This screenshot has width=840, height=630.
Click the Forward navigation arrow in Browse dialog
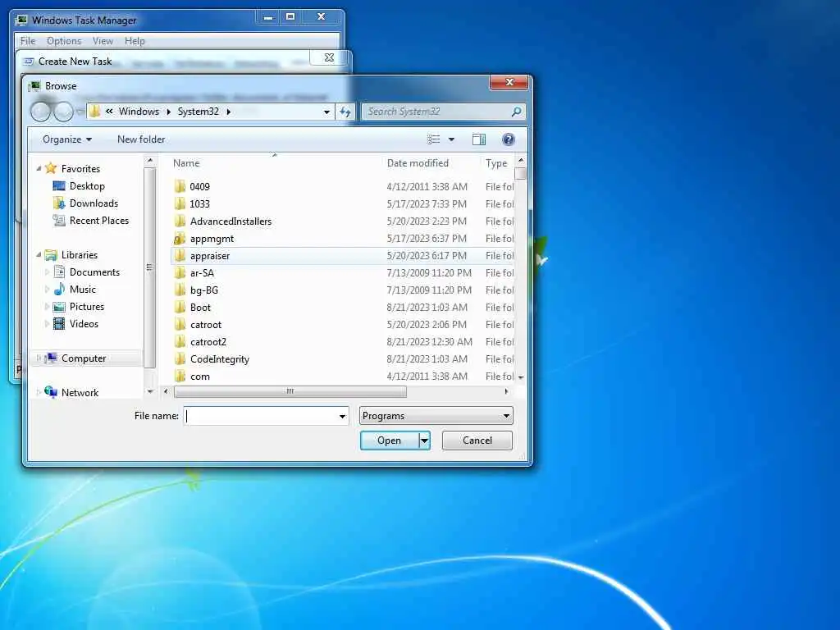click(x=63, y=112)
